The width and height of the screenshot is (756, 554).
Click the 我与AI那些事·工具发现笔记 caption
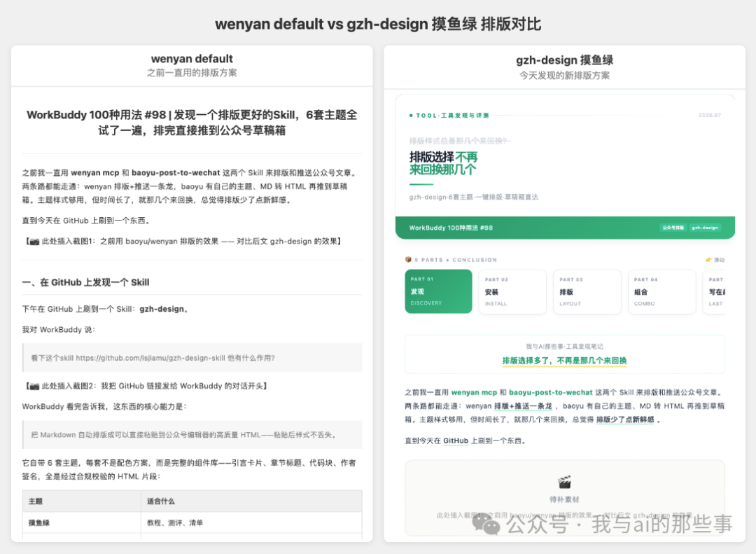point(565,347)
